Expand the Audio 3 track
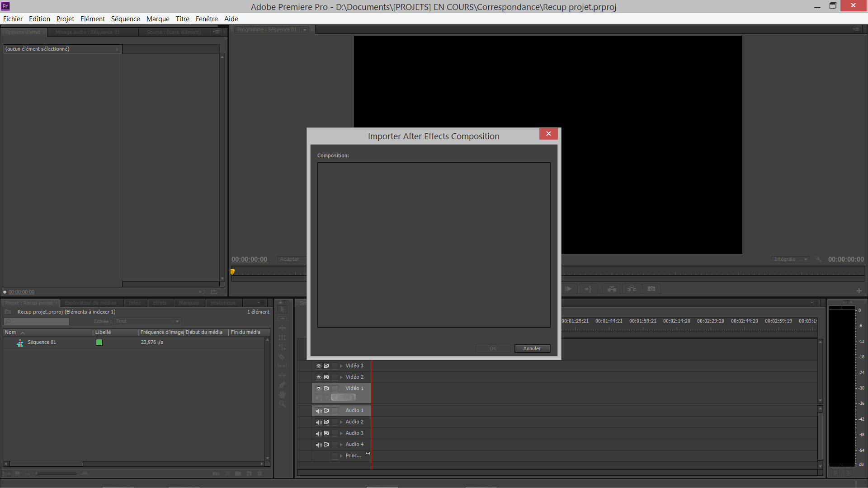This screenshot has width=868, height=488. 341,433
